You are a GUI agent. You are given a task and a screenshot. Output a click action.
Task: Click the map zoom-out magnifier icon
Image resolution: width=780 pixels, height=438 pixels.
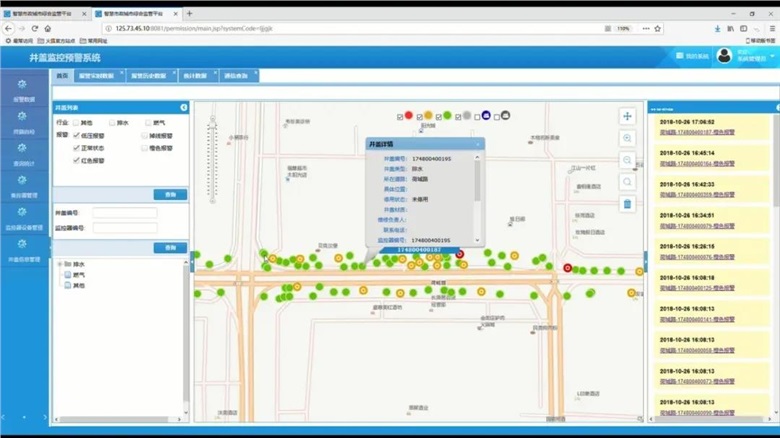627,160
